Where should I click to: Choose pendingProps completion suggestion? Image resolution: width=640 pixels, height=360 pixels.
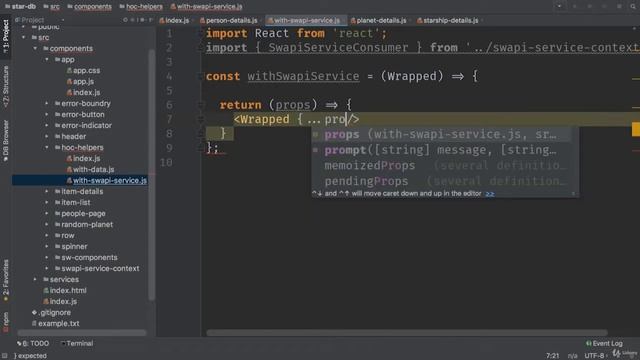(x=441, y=181)
